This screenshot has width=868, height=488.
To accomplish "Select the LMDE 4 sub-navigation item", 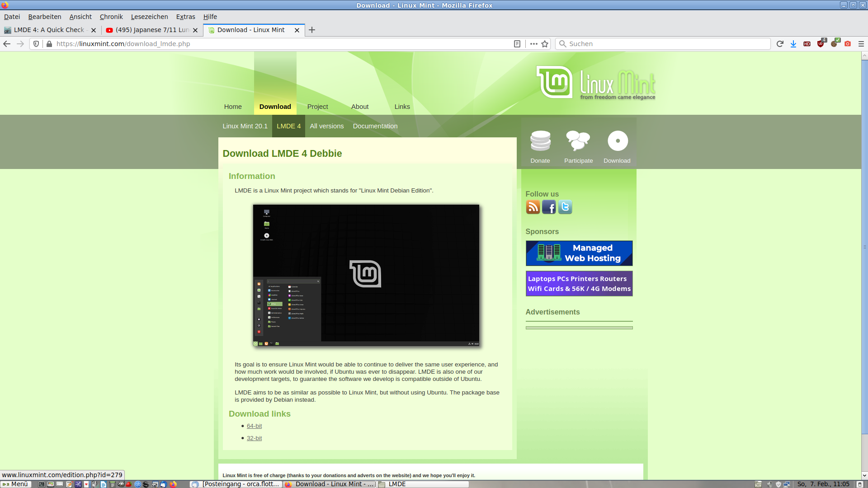I will click(288, 126).
